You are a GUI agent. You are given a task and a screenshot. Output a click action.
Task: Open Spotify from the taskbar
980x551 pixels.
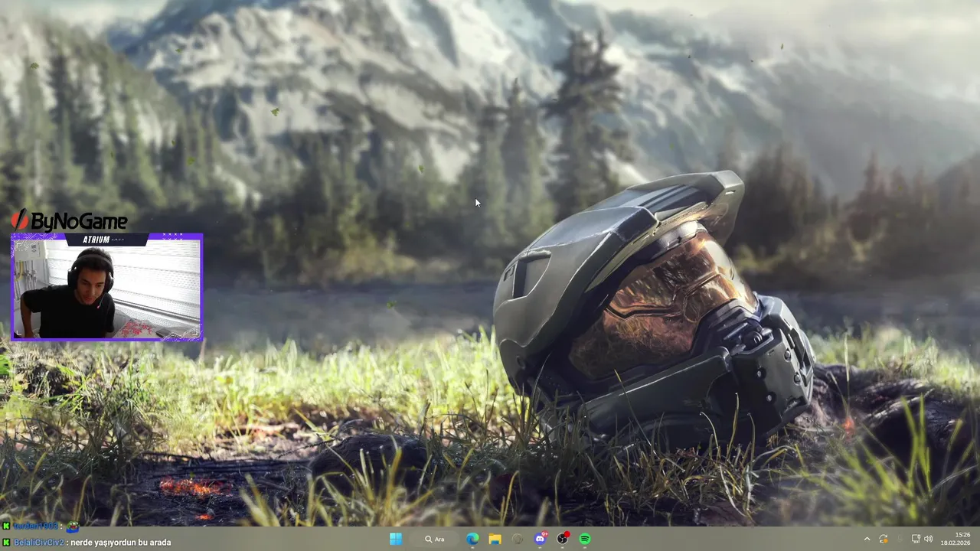point(585,539)
